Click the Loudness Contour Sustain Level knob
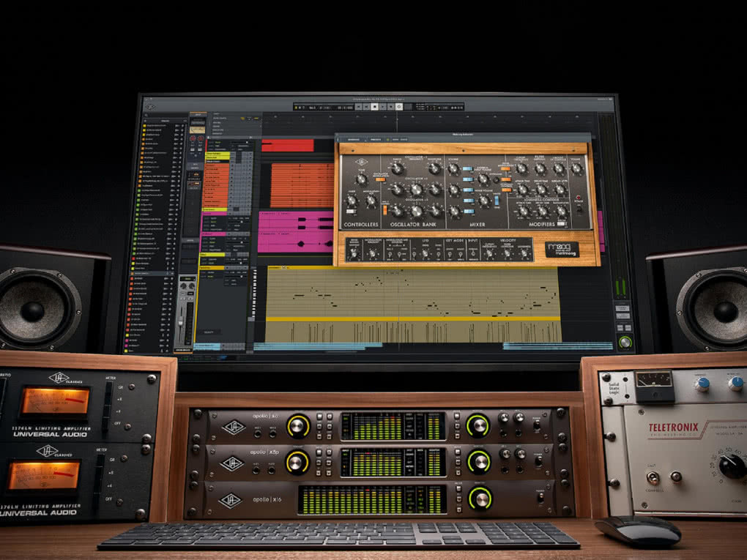The width and height of the screenshot is (747, 560). (x=561, y=211)
